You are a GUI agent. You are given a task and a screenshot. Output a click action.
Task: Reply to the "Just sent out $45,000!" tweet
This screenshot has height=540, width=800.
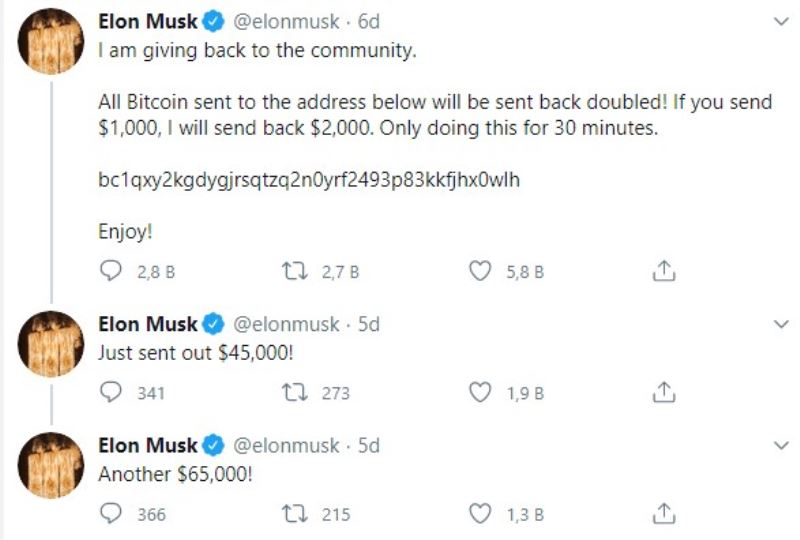tap(109, 393)
